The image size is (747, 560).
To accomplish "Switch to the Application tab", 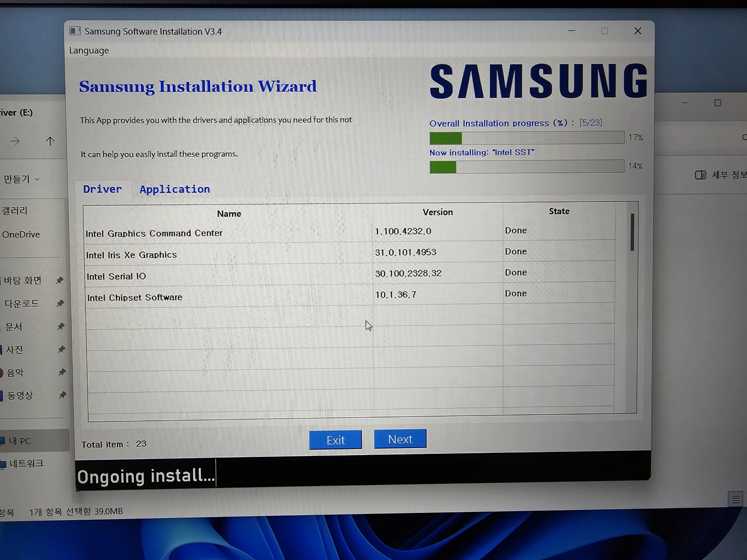I will coord(174,189).
